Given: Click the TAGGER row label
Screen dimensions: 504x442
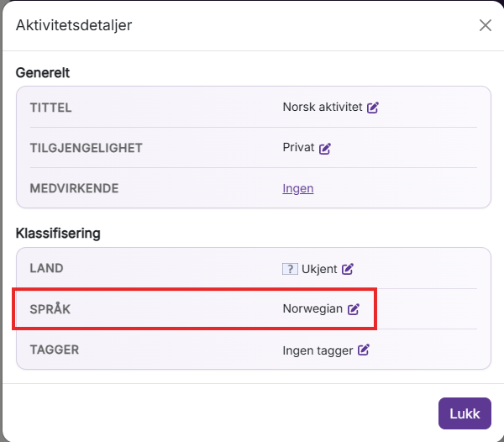Looking at the screenshot, I should click(55, 350).
